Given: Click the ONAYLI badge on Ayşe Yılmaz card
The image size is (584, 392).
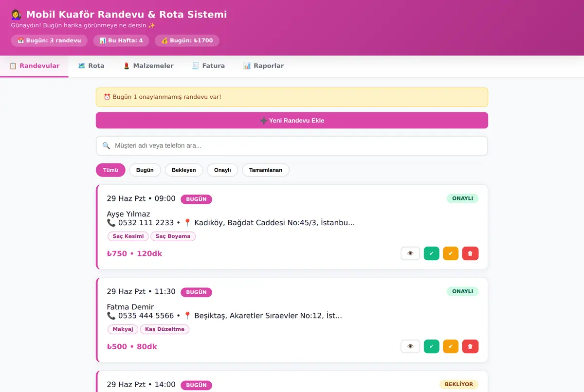Looking at the screenshot, I should point(462,198).
